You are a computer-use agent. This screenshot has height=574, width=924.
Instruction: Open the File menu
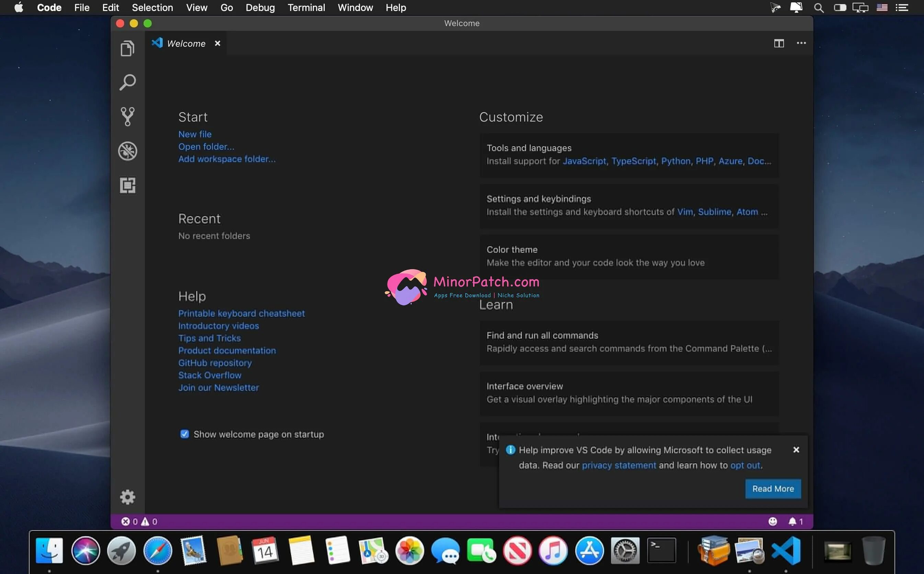pos(82,8)
